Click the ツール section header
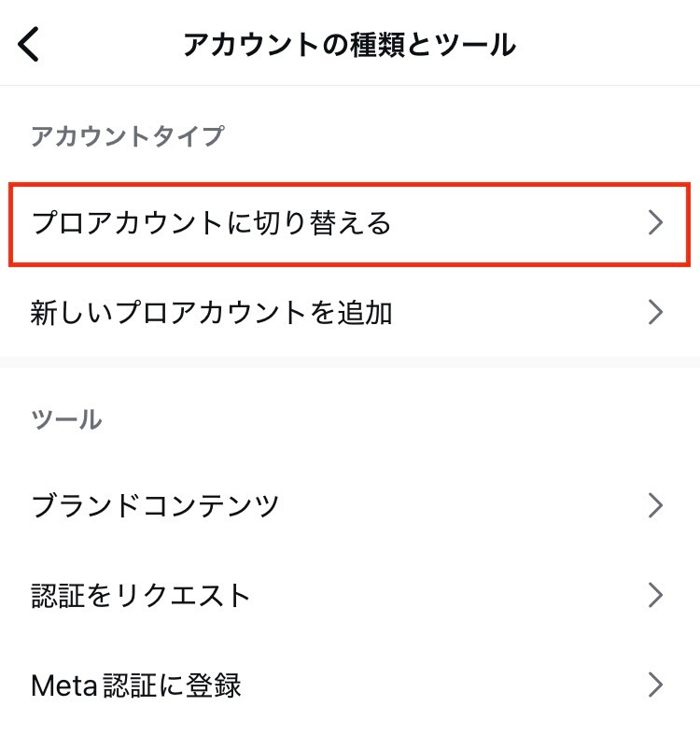Viewport: 700px width, 749px height. 66,419
